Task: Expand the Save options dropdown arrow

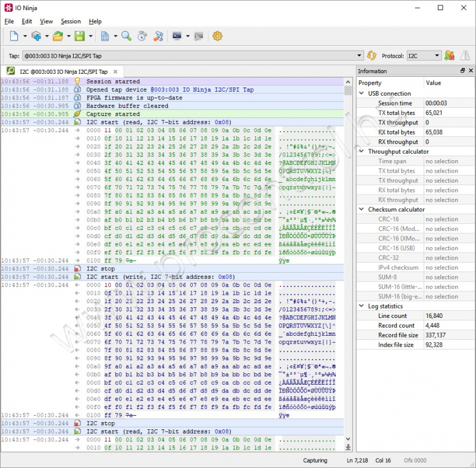Action: tap(90, 36)
